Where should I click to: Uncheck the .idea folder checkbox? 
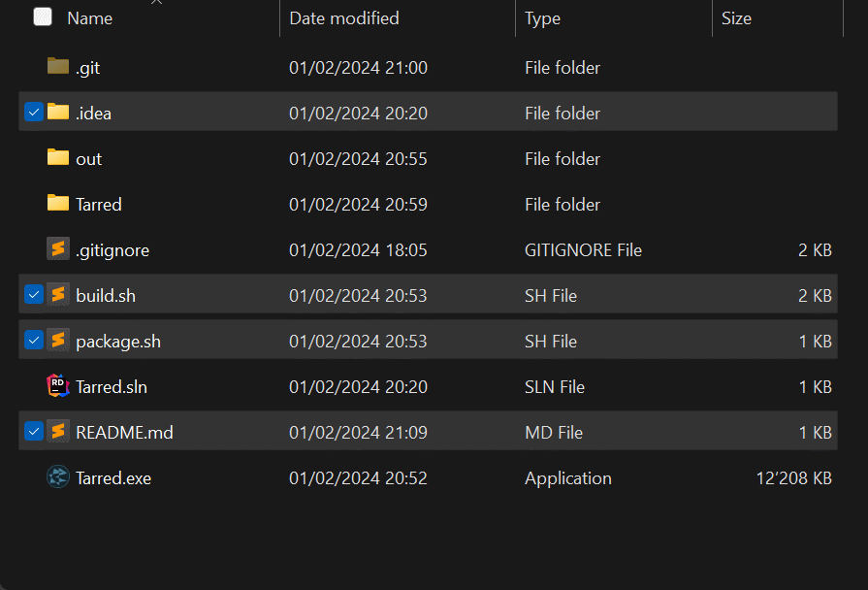(32, 113)
